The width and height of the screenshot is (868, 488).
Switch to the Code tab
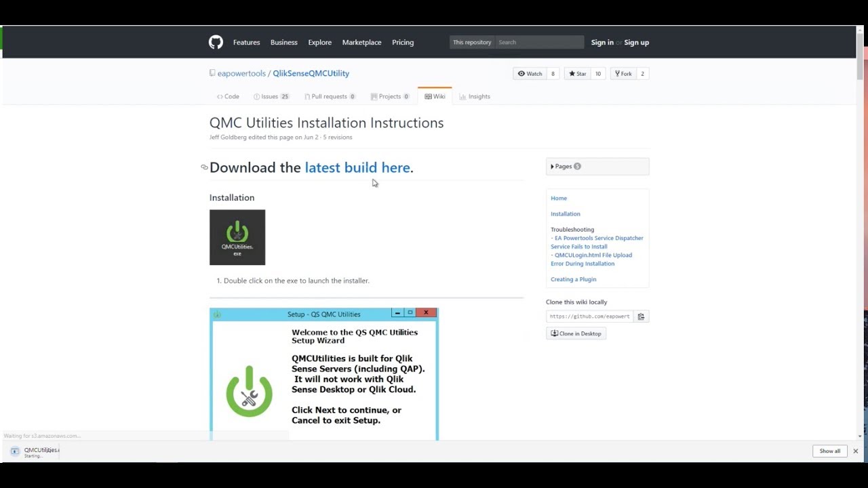(228, 96)
